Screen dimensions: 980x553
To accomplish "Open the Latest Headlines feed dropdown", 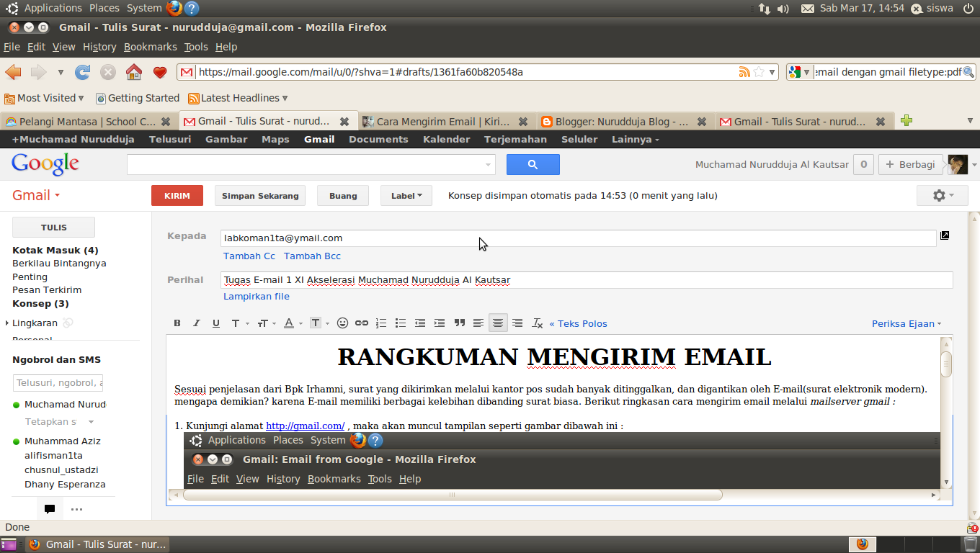I will 238,98.
